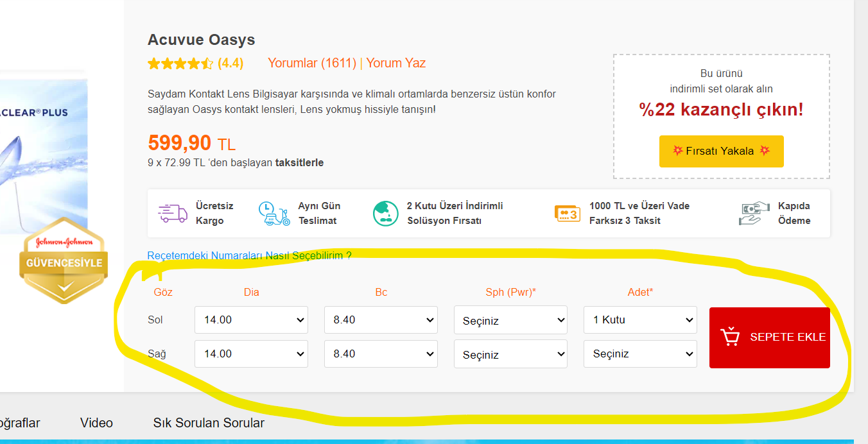Viewport: 868px width, 444px height.
Task: Click the 1000 TL ve Üzeri Vade Farksız 3 Taksit text
Action: [x=639, y=213]
